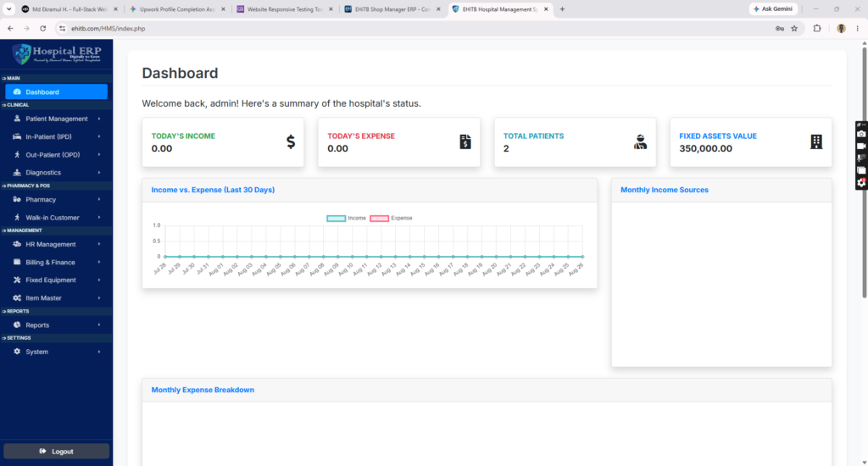Image resolution: width=868 pixels, height=466 pixels.
Task: Open the Fixed Equipment menu label
Action: click(x=51, y=280)
